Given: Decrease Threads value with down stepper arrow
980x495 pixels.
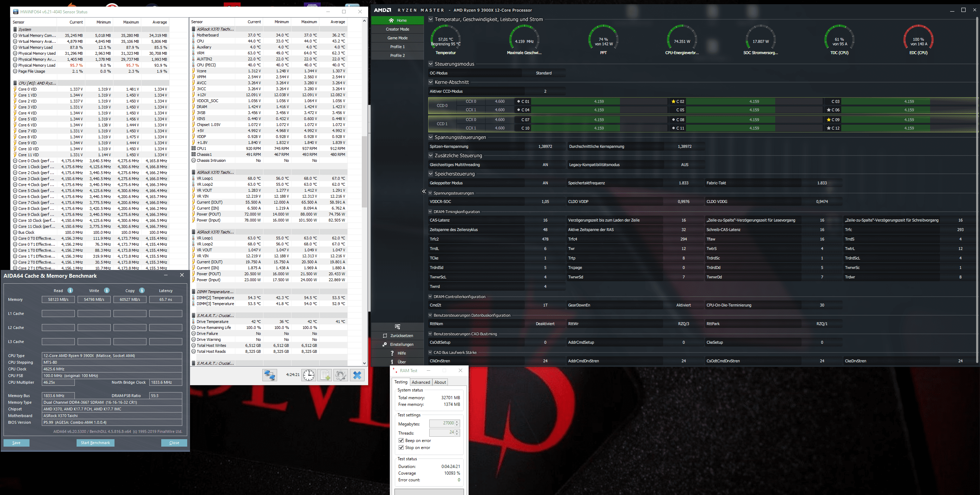Looking at the screenshot, I should (x=457, y=434).
